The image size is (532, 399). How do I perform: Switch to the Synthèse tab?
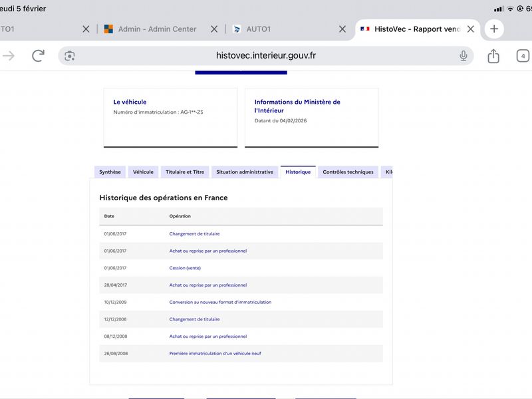pos(110,172)
